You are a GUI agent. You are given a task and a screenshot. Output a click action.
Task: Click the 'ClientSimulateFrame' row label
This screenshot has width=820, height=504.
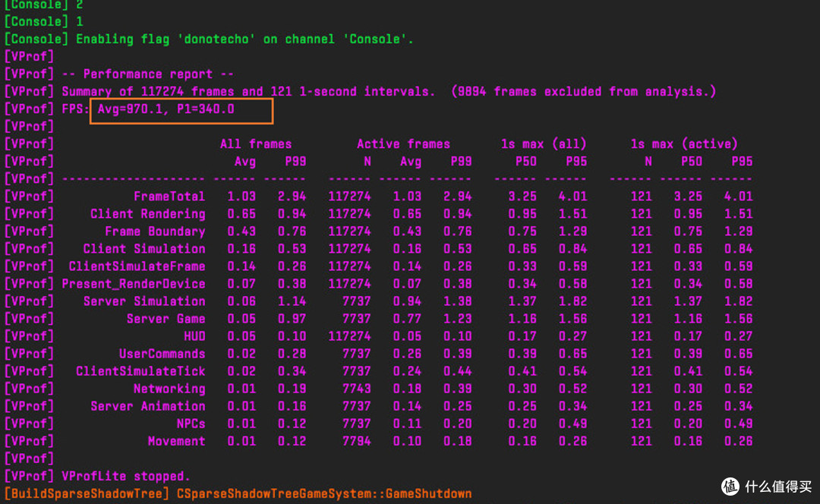tap(137, 266)
